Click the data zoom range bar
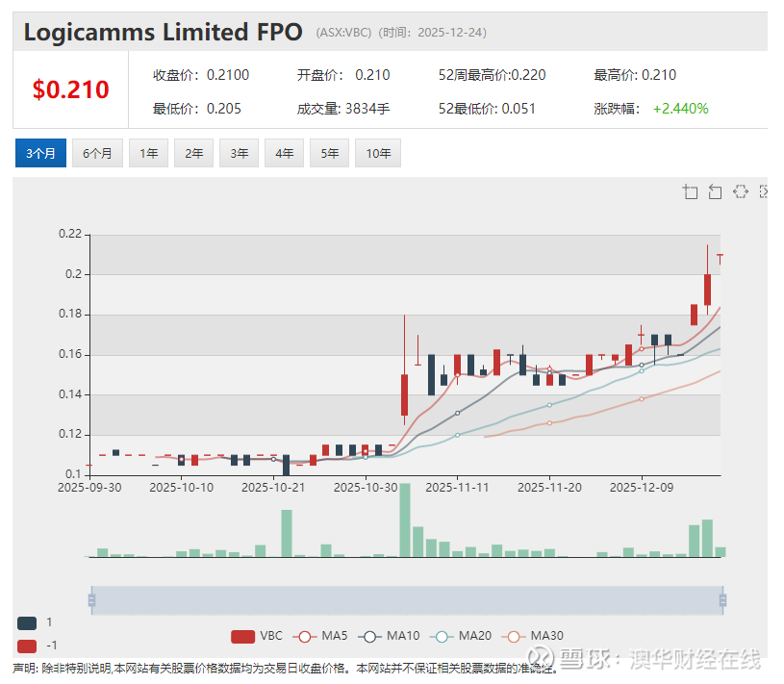The width and height of the screenshot is (784, 684). point(407,600)
